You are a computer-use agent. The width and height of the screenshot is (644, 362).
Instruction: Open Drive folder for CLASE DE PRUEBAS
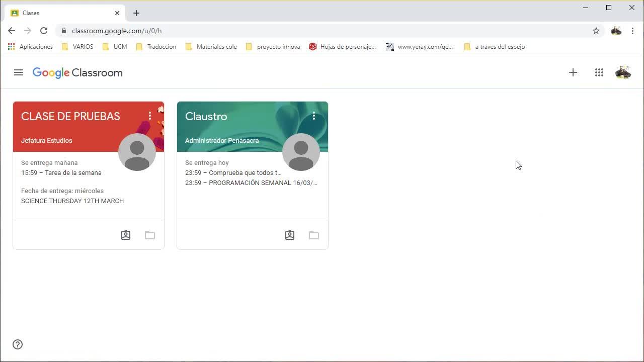pyautogui.click(x=150, y=235)
